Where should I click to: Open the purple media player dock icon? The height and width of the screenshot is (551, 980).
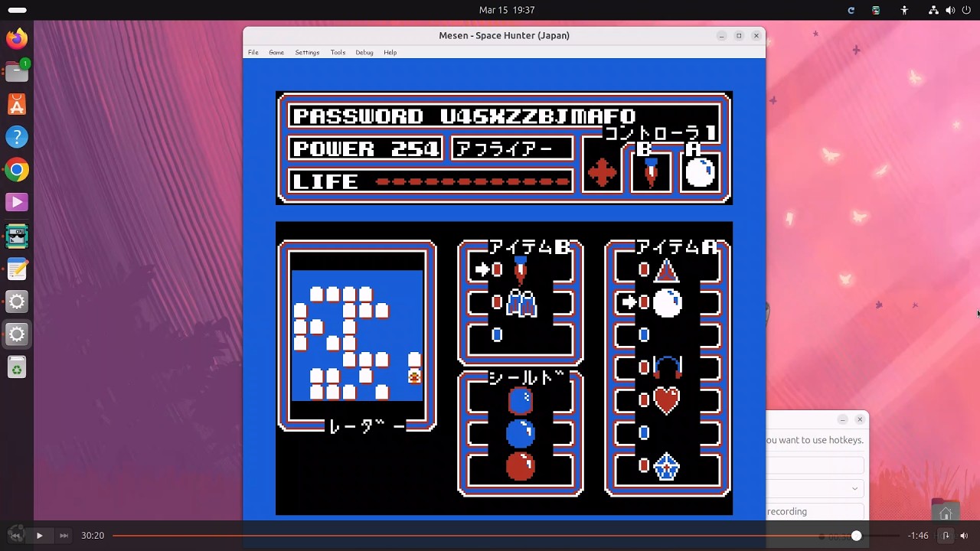click(17, 203)
